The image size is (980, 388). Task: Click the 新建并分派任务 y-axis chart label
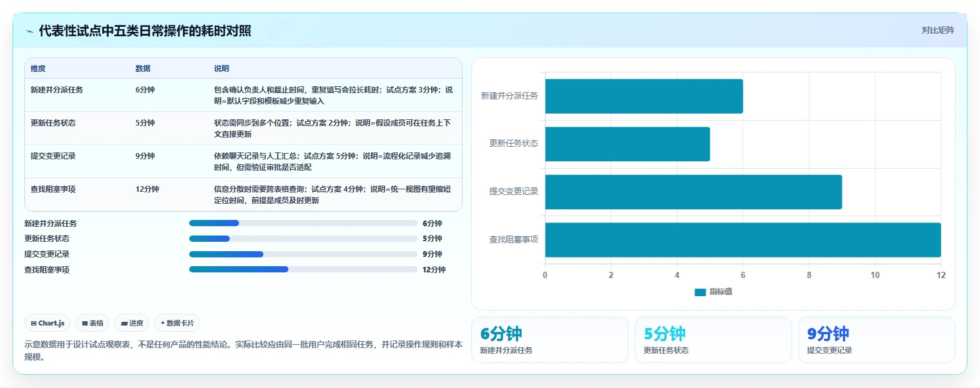click(x=509, y=96)
